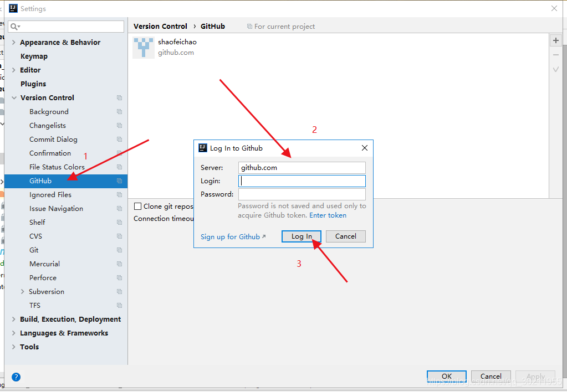Click the IntelliJ icon in the Settings title bar
This screenshot has width=567, height=392.
coord(13,8)
